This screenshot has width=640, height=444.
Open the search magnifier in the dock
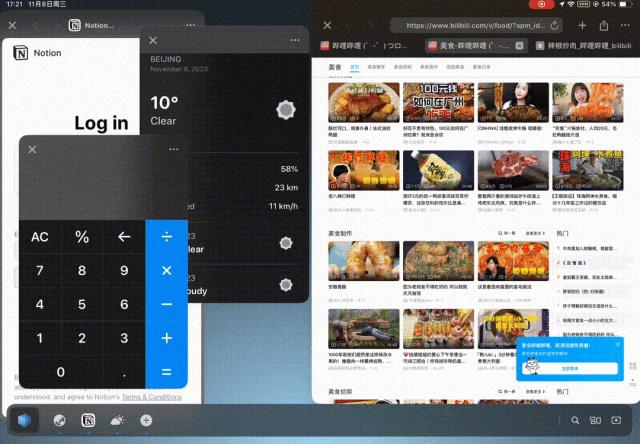click(x=575, y=420)
